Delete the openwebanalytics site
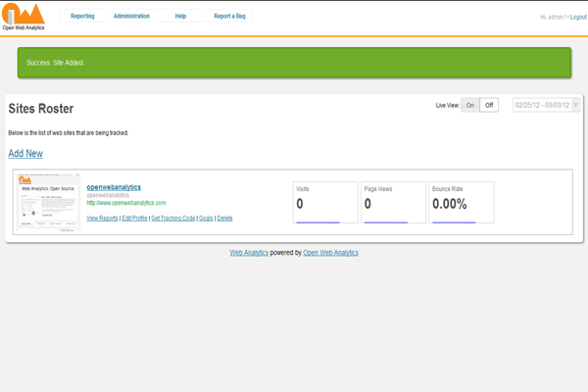This screenshot has height=392, width=588. [224, 218]
